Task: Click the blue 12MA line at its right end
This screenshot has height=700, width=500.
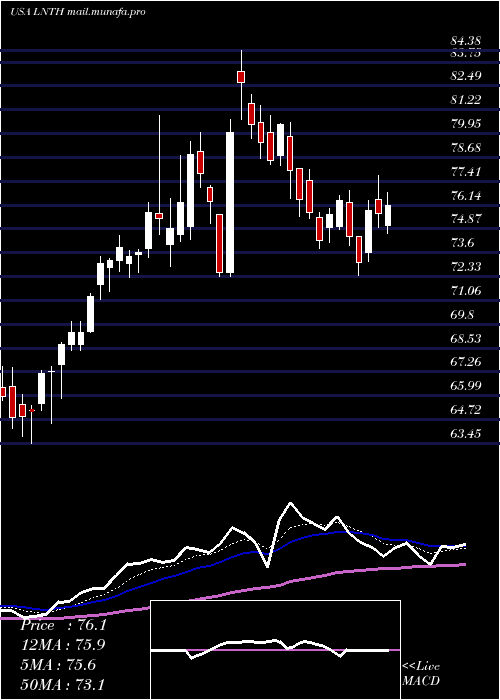Action: [464, 546]
